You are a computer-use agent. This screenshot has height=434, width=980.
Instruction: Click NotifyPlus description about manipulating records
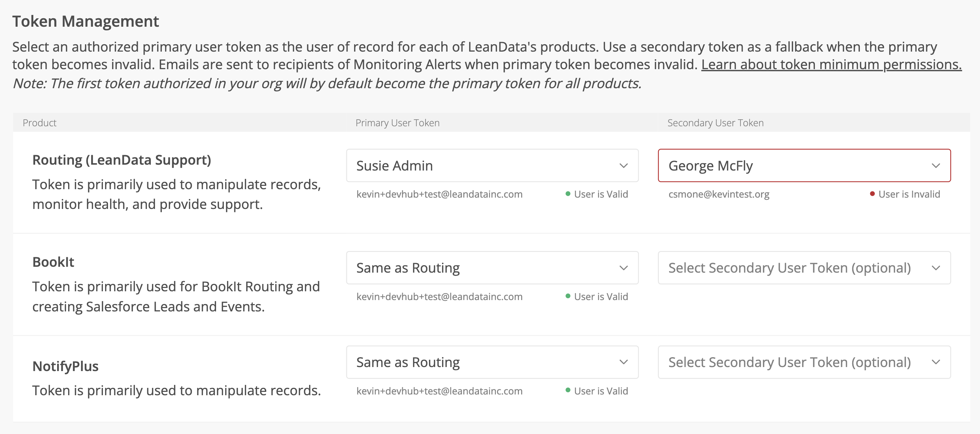[x=177, y=390]
